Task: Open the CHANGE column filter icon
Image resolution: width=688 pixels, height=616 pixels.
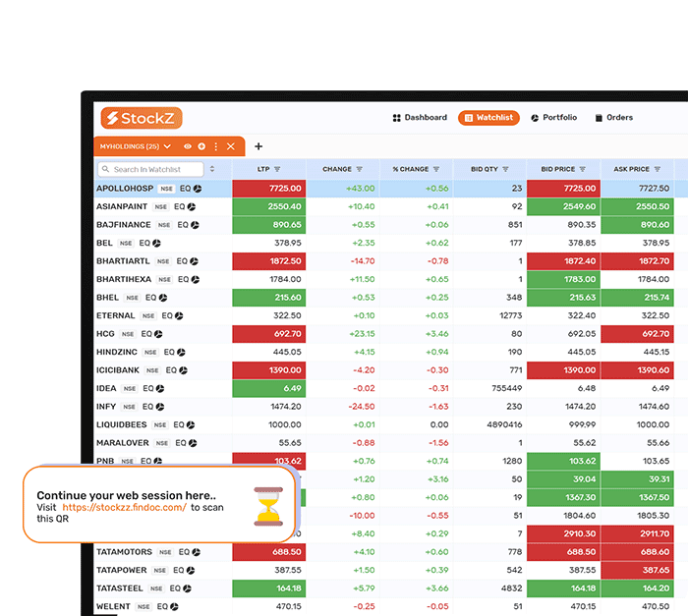Action: [359, 169]
